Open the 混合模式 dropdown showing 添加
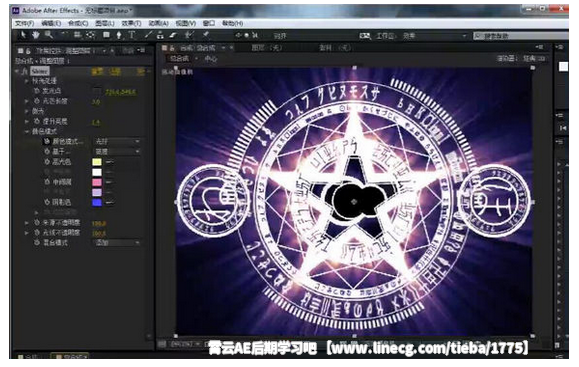This screenshot has width=579, height=367. (x=117, y=243)
